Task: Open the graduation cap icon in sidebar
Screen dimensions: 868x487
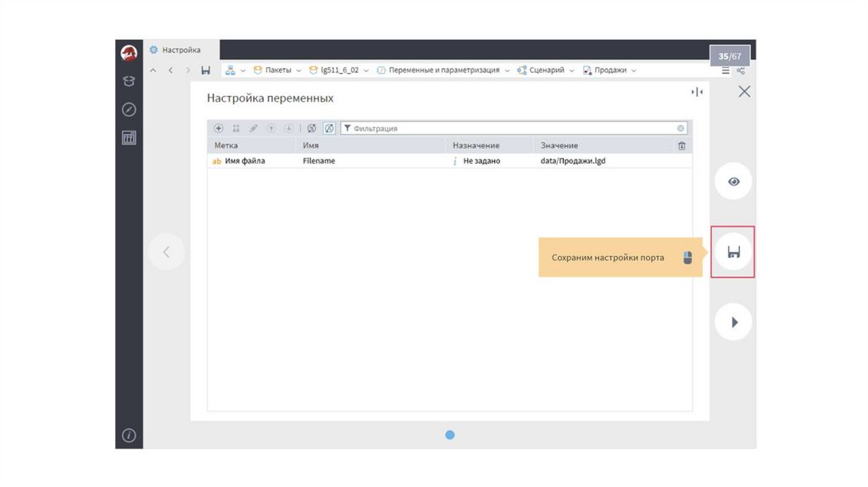Action: tap(129, 81)
